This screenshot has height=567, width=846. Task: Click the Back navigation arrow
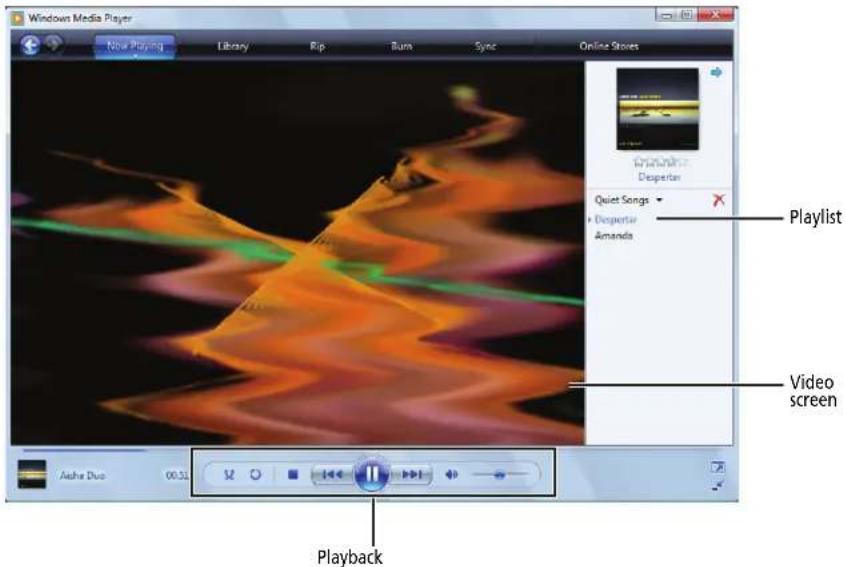point(30,45)
